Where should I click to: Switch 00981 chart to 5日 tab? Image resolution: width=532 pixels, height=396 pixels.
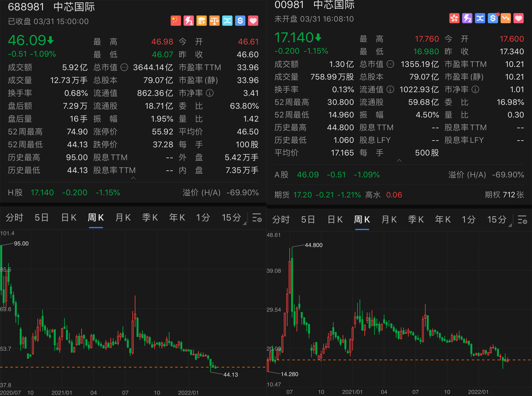point(308,220)
